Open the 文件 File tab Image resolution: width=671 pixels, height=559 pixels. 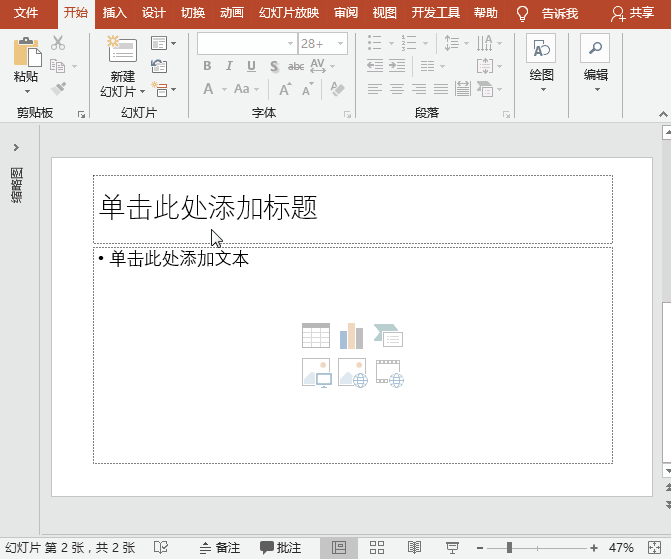26,13
